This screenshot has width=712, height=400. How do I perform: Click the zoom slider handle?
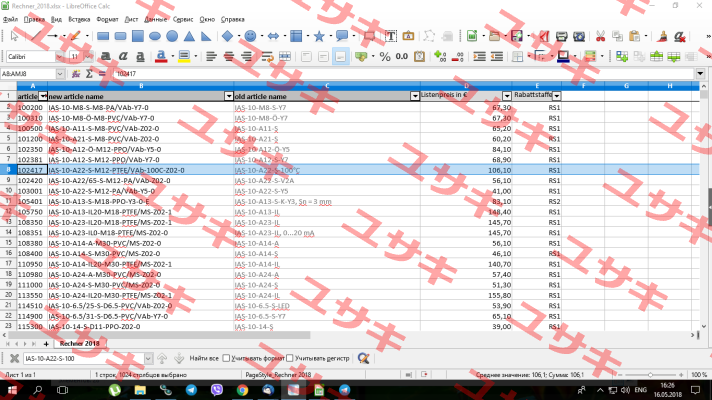[x=650, y=375]
